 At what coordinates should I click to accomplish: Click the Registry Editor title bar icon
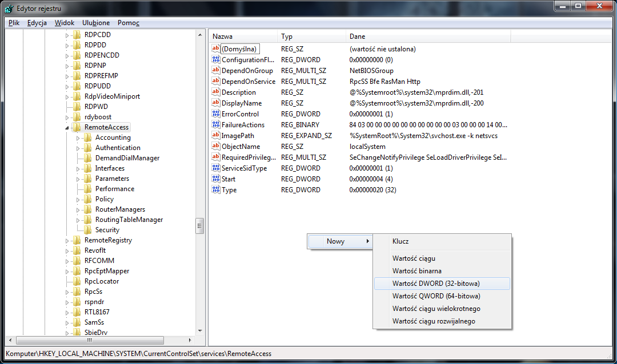9,9
